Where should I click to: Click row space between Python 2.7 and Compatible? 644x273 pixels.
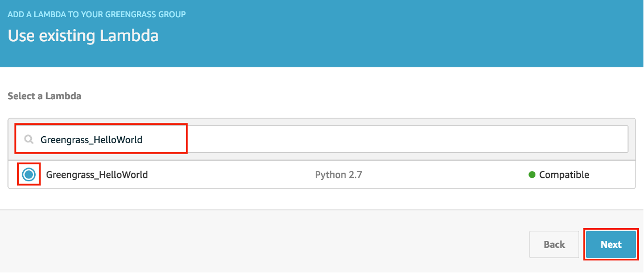[444, 174]
